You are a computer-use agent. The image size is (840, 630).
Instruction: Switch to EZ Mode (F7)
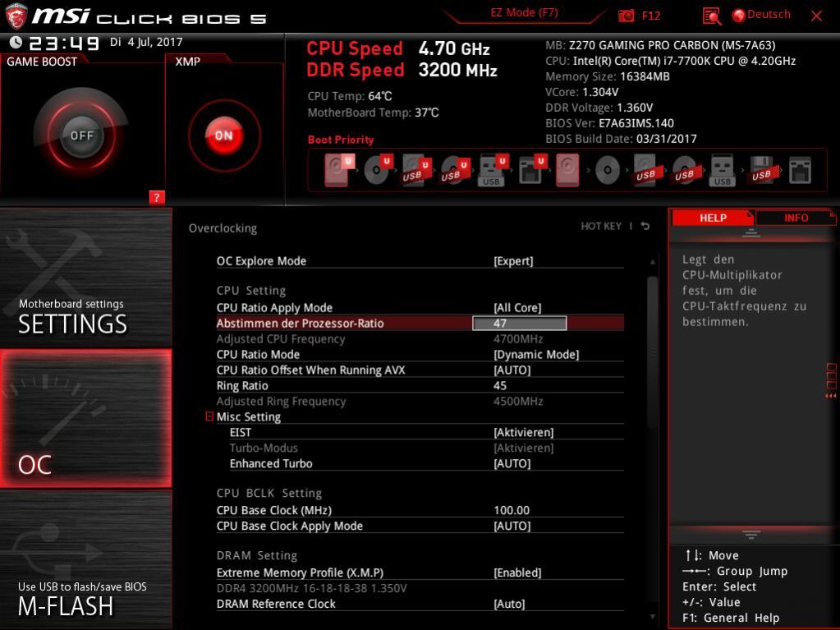coord(524,12)
